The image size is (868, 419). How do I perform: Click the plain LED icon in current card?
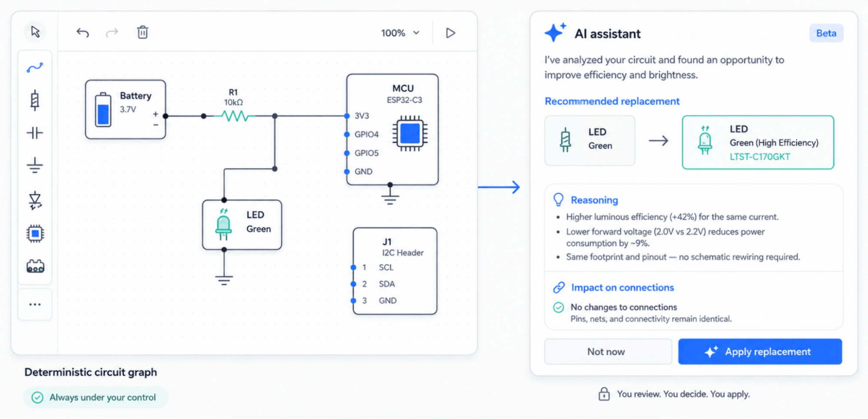(565, 140)
